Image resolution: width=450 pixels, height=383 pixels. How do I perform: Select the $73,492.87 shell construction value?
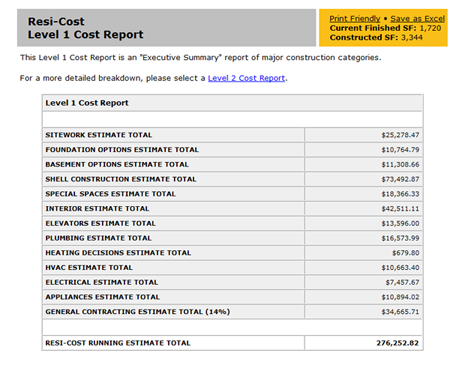tap(400, 179)
